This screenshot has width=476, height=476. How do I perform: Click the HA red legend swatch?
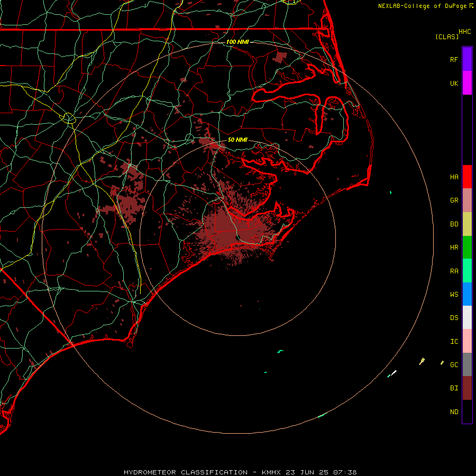467,177
